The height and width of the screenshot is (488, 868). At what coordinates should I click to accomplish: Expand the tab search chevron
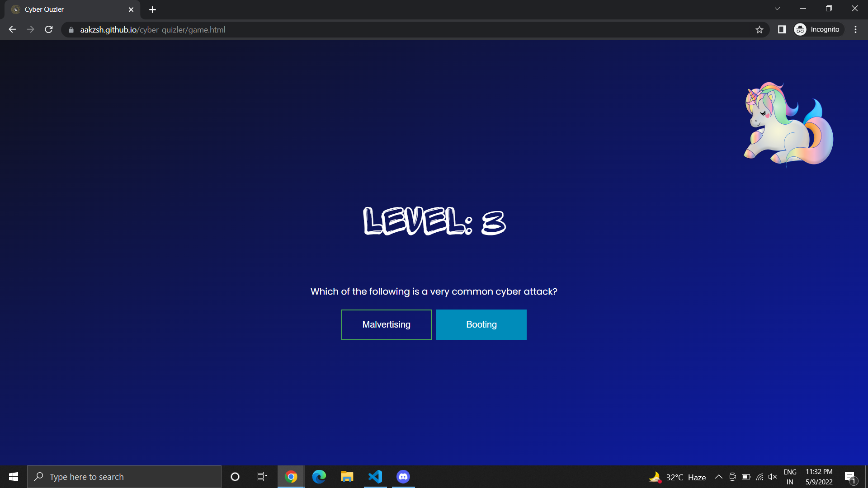click(x=777, y=9)
